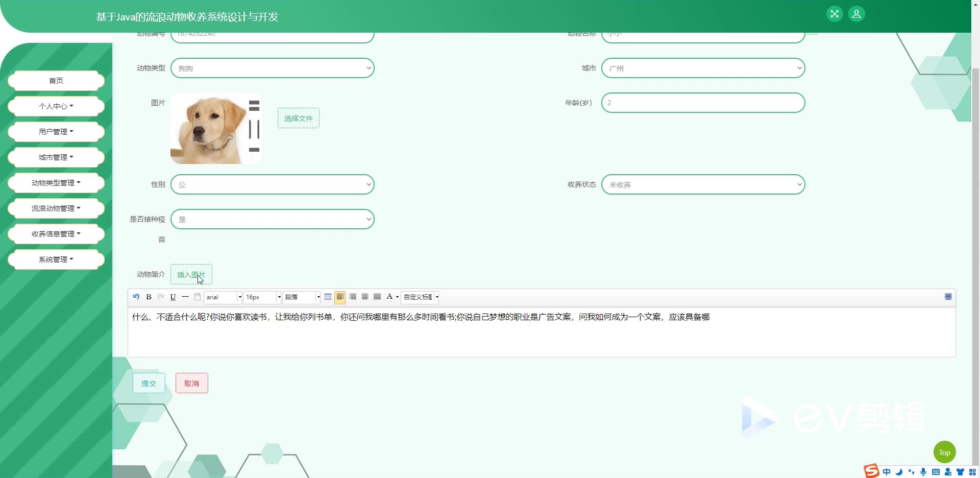Go to 首页 in the sidebar
The height and width of the screenshot is (478, 980).
[56, 81]
